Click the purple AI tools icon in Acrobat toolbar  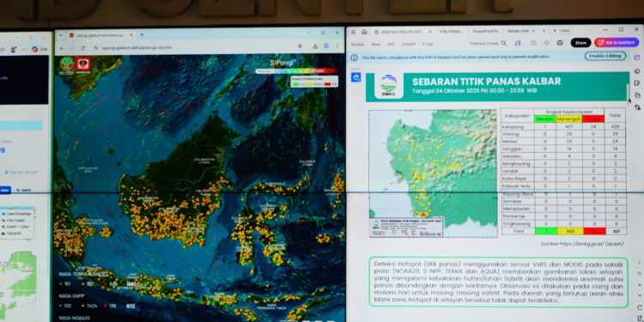(518, 43)
